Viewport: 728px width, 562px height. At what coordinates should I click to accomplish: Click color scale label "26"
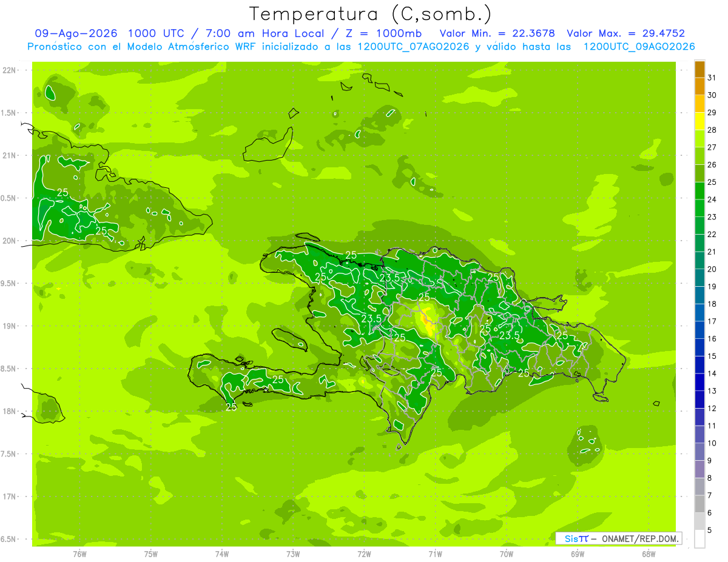click(712, 164)
